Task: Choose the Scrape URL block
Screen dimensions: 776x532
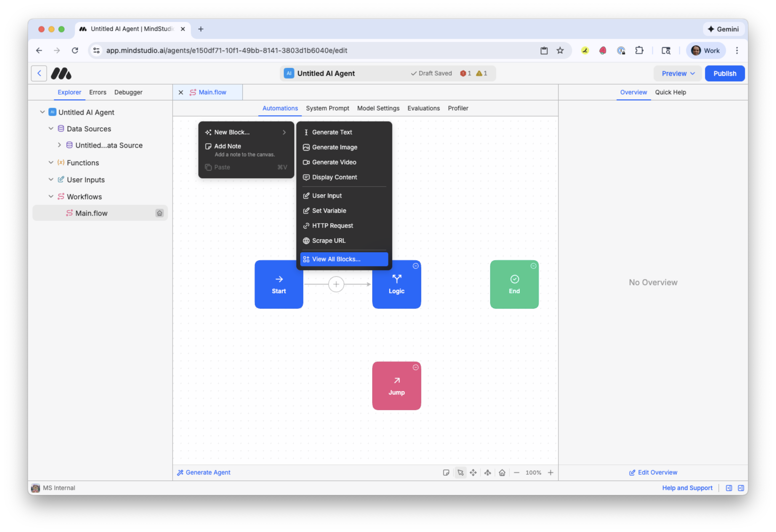Action: [329, 241]
